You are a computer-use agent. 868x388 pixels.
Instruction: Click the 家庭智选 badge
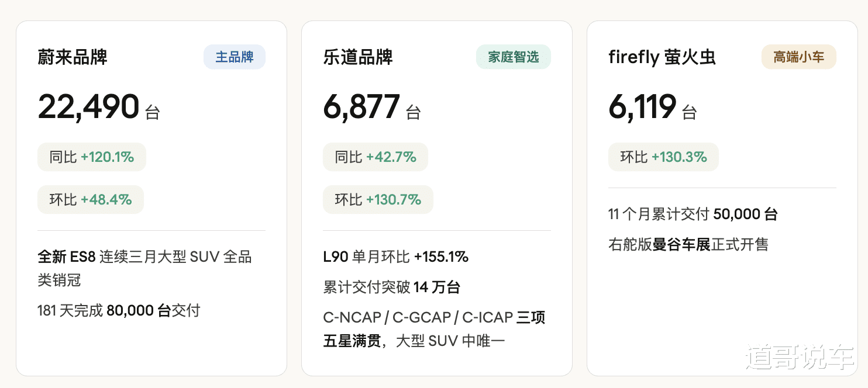[513, 57]
